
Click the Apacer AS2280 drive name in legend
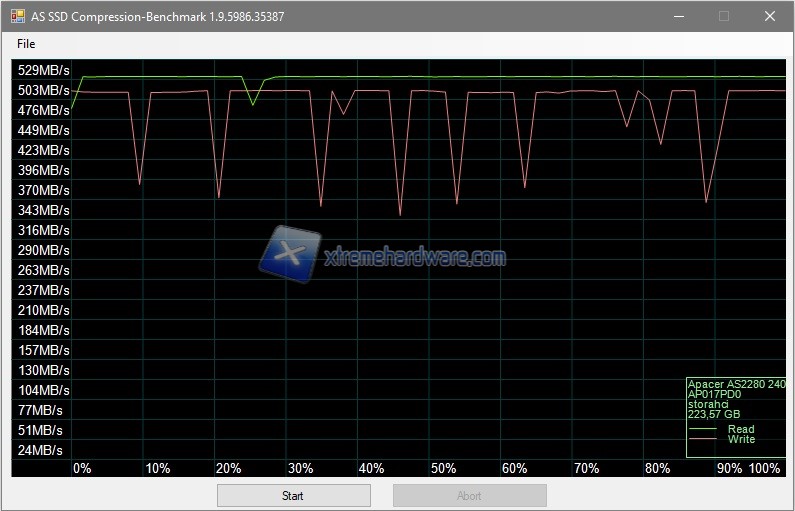[x=736, y=384]
